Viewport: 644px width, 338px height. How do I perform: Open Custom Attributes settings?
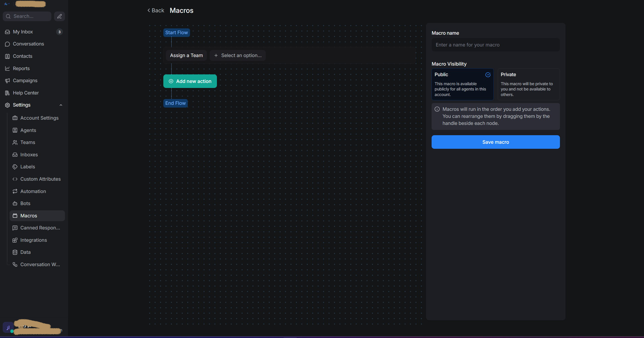tap(37, 179)
